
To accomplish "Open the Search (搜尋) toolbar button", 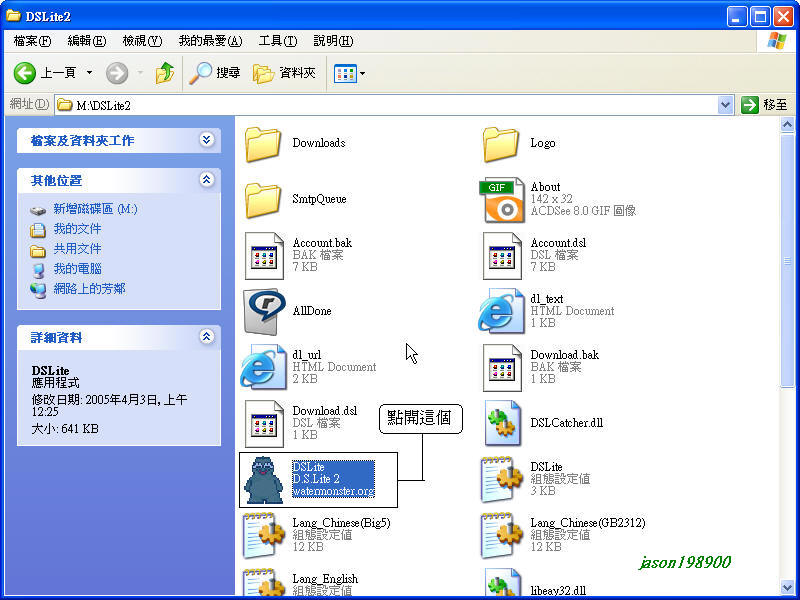I will [x=215, y=73].
